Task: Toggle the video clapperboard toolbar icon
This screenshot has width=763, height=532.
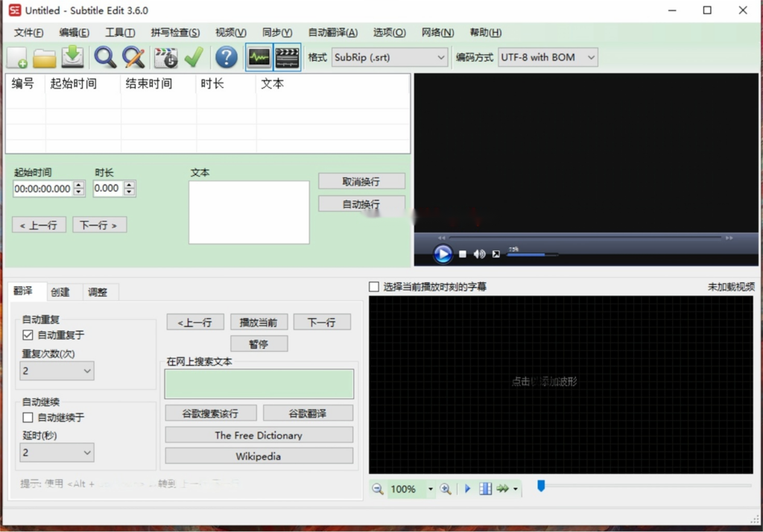Action: pos(288,57)
